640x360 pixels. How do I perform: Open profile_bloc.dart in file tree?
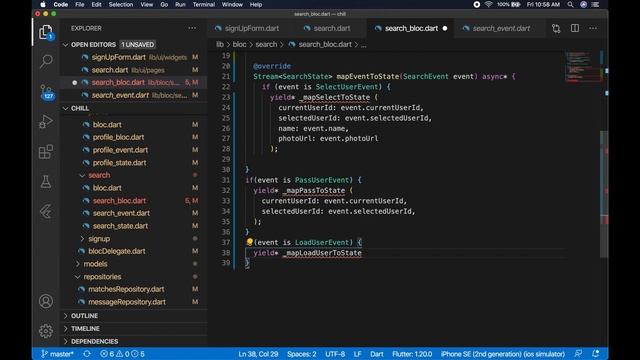(118, 137)
